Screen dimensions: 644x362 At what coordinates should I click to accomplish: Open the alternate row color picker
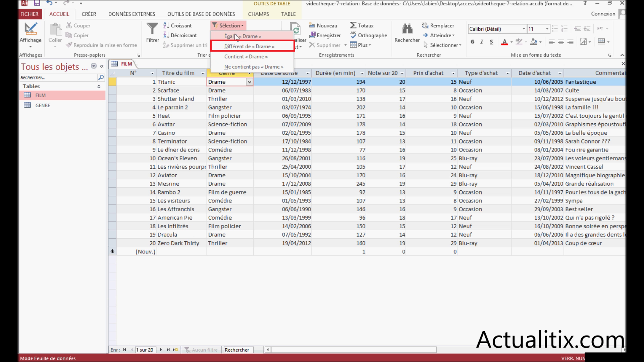point(602,42)
